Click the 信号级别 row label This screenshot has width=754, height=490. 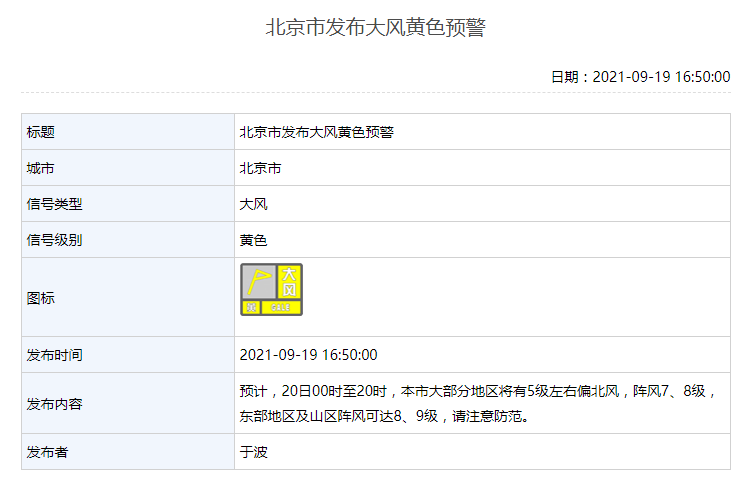55,240
